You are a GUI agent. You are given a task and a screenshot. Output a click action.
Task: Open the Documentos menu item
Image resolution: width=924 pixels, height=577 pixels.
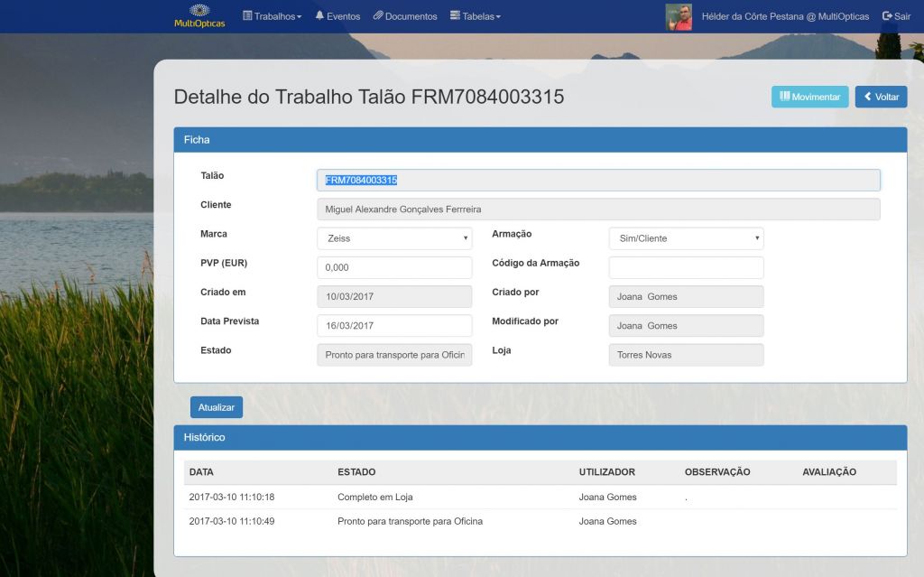click(x=405, y=16)
